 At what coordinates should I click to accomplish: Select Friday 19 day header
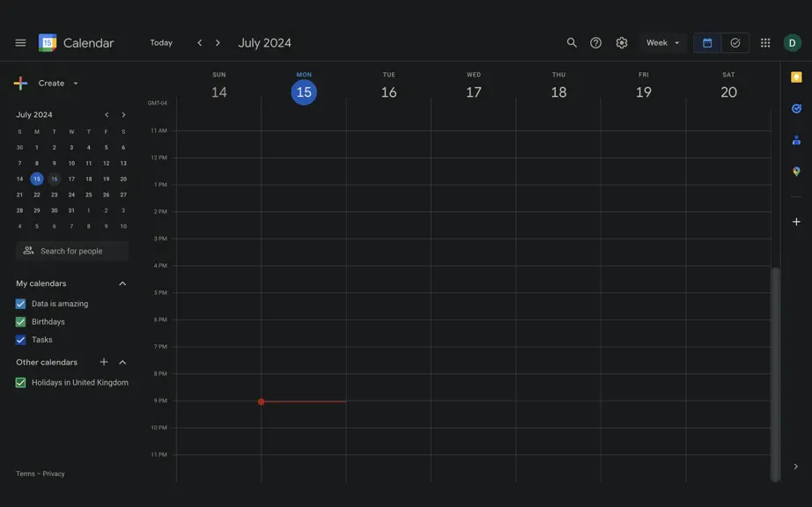click(x=644, y=92)
